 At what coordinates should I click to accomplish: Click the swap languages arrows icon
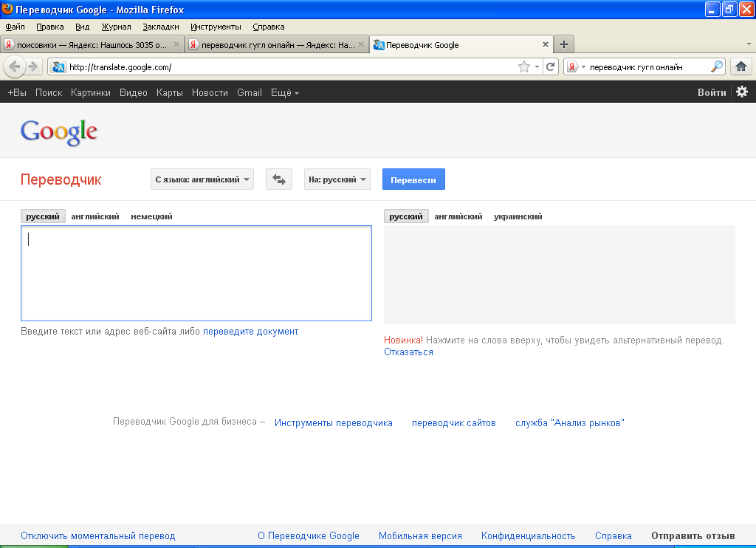coord(279,179)
